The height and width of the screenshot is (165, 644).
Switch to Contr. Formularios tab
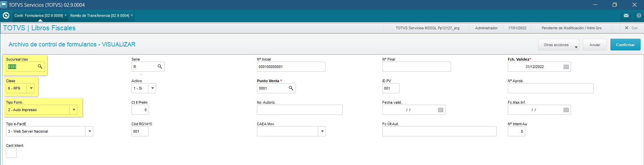39,15
